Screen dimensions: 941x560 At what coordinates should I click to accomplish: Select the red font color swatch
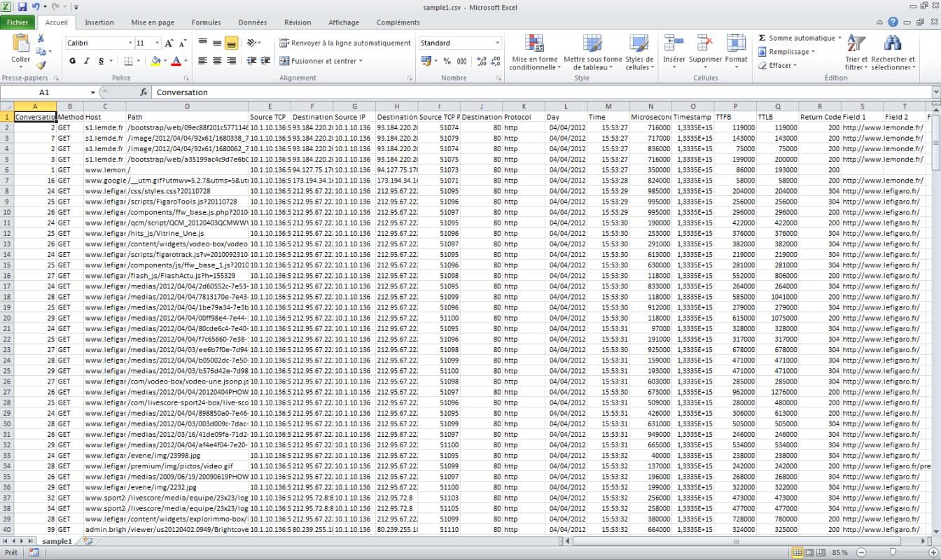point(177,63)
